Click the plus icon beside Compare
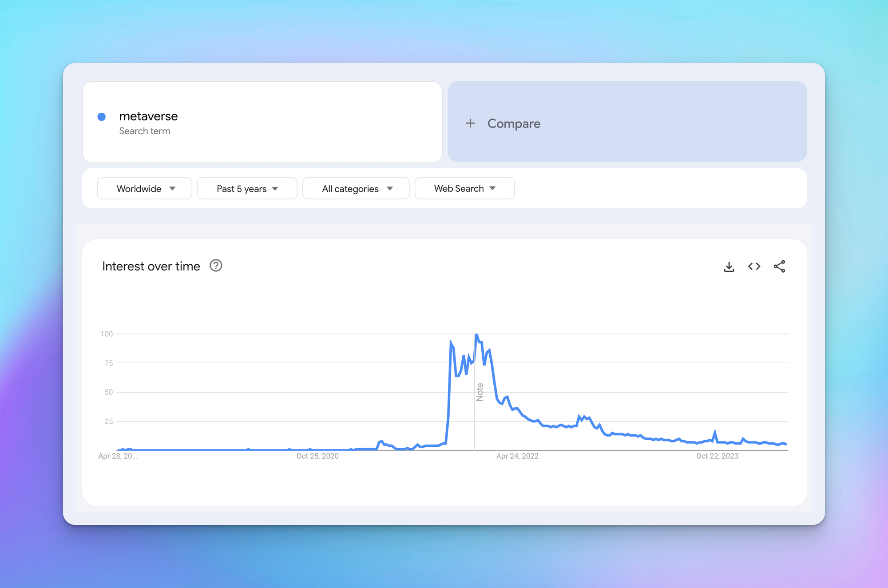Viewport: 888px width, 588px height. 470,123
